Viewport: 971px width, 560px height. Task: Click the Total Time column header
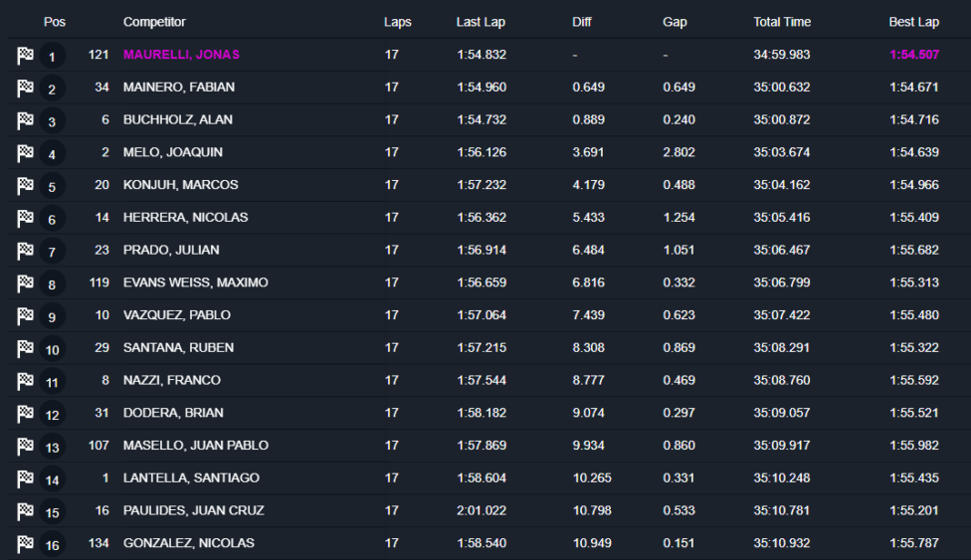782,22
